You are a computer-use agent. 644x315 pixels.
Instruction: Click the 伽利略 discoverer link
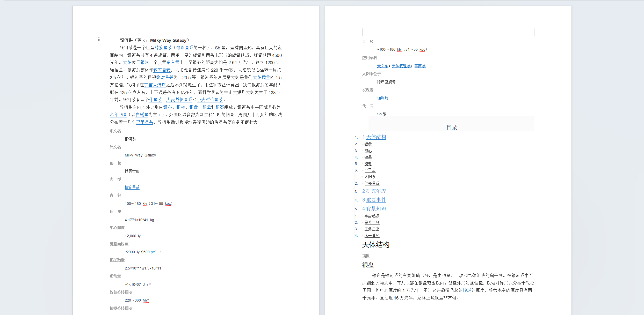click(x=382, y=98)
